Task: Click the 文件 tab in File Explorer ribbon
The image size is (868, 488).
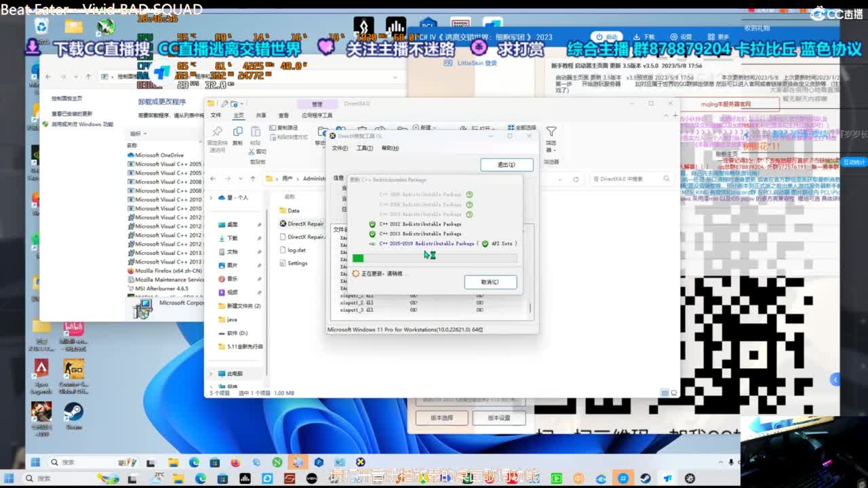Action: (x=216, y=115)
